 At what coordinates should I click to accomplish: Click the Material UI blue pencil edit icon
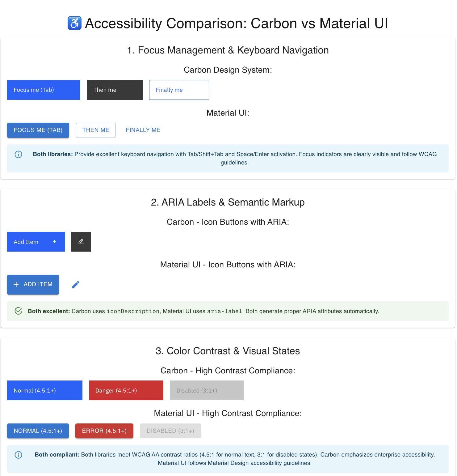click(x=75, y=284)
